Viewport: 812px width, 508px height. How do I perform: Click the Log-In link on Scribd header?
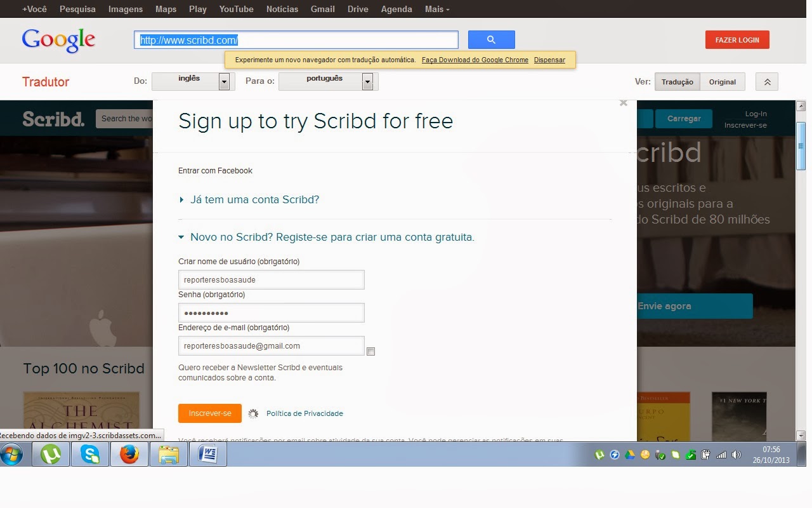(x=756, y=114)
